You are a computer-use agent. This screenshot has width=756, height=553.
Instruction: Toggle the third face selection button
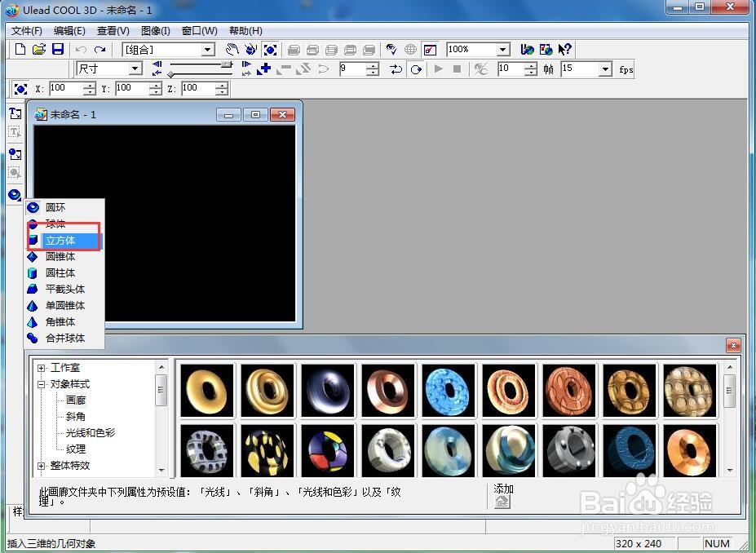(x=331, y=50)
